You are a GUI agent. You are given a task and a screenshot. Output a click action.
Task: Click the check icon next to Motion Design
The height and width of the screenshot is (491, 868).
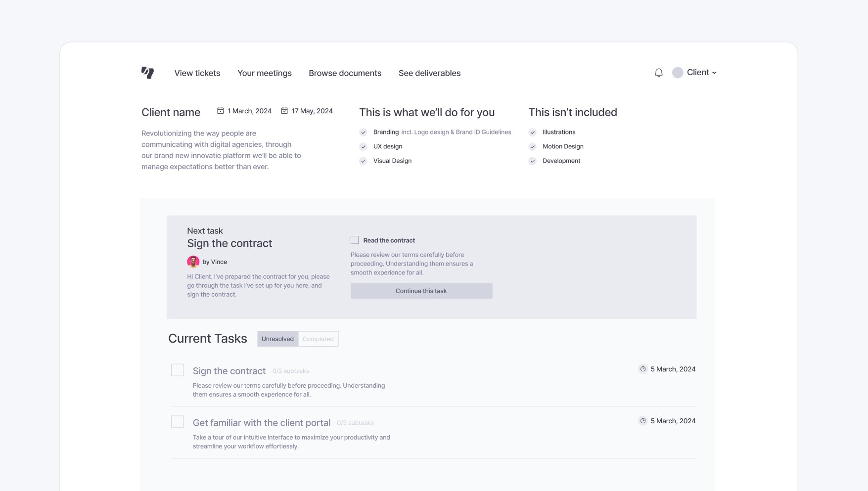[x=532, y=146]
